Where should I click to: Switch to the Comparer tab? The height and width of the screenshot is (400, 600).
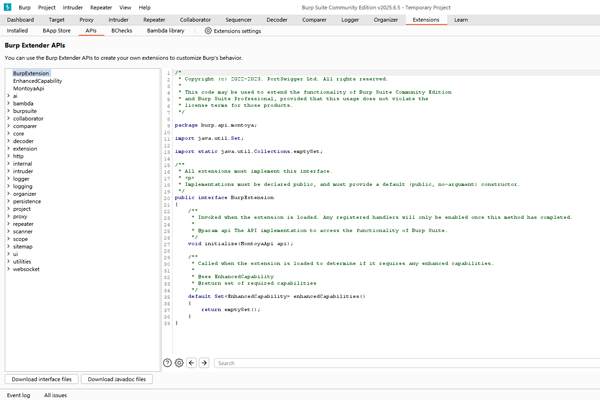[x=314, y=20]
